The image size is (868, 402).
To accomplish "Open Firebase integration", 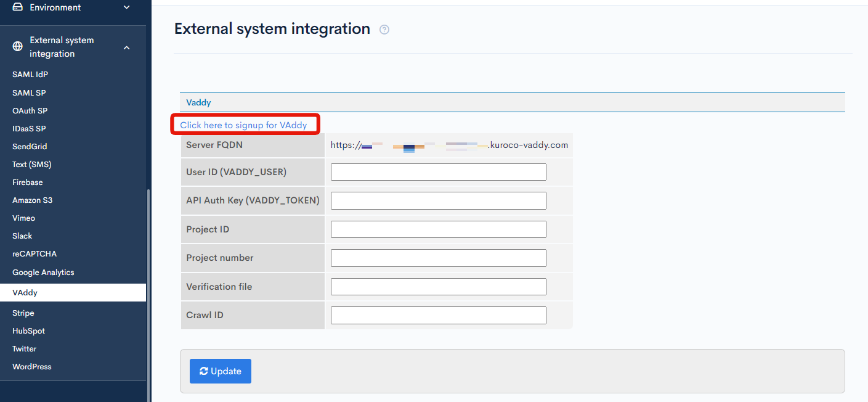I will [28, 182].
